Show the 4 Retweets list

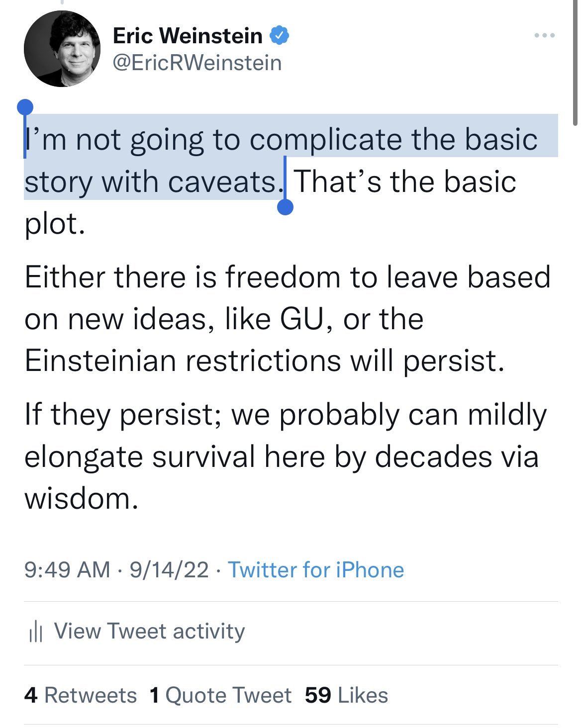(x=81, y=695)
